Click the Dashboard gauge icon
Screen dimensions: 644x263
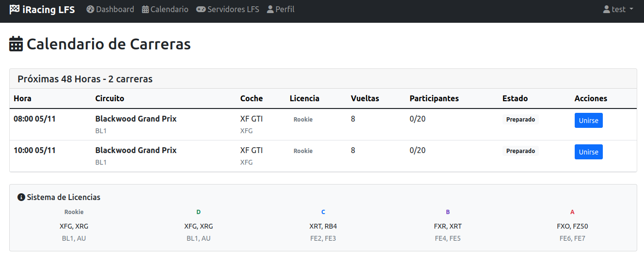tap(90, 9)
